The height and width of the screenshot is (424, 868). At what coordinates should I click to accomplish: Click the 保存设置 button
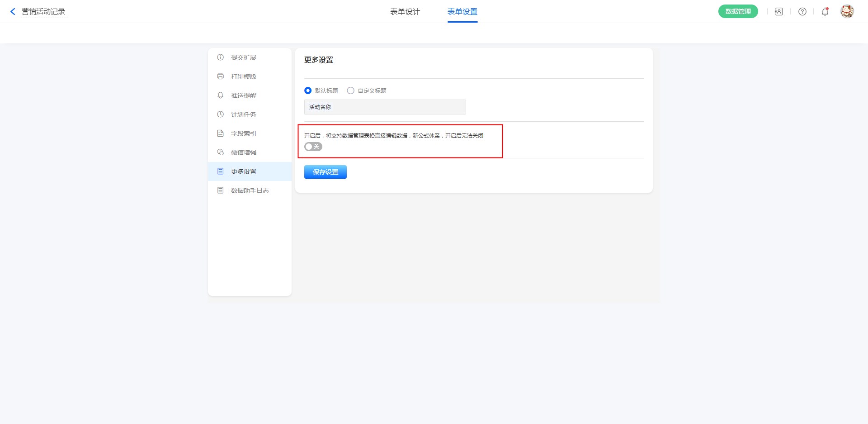coord(325,172)
